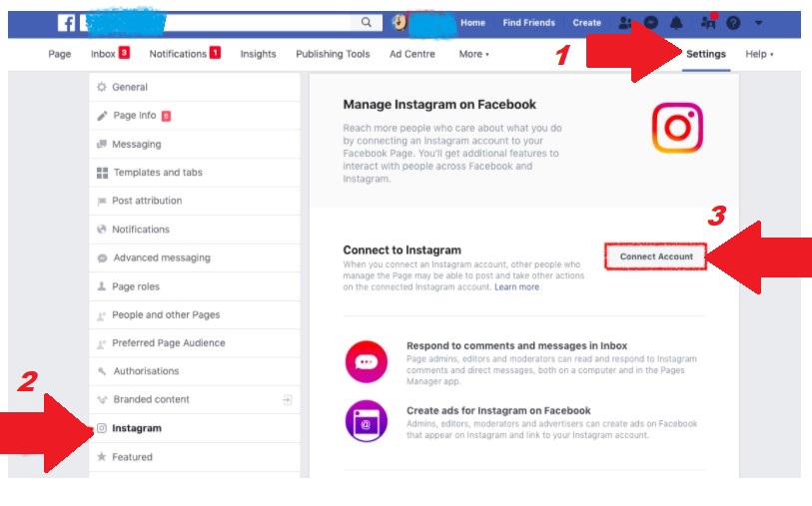Click the Page roles person icon
The height and width of the screenshot is (506, 812).
[102, 286]
